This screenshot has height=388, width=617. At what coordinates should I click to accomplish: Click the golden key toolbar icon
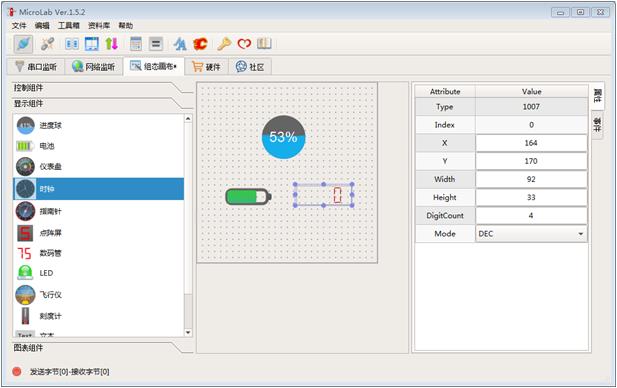224,44
